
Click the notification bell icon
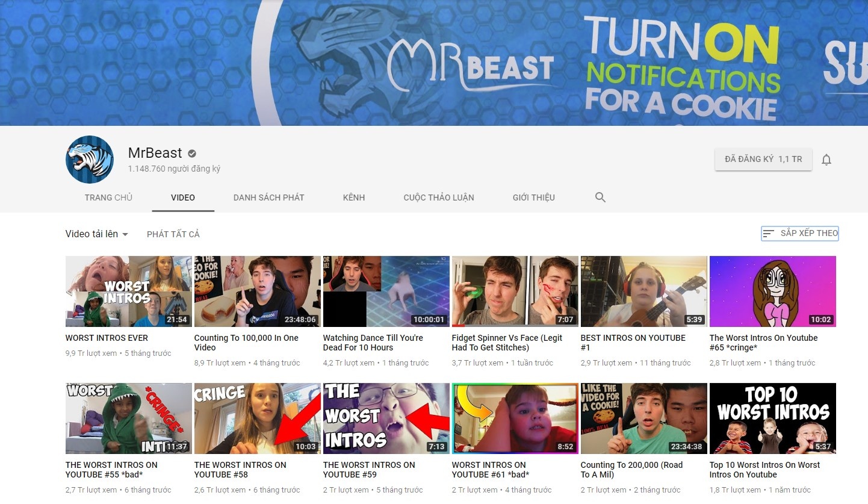826,159
